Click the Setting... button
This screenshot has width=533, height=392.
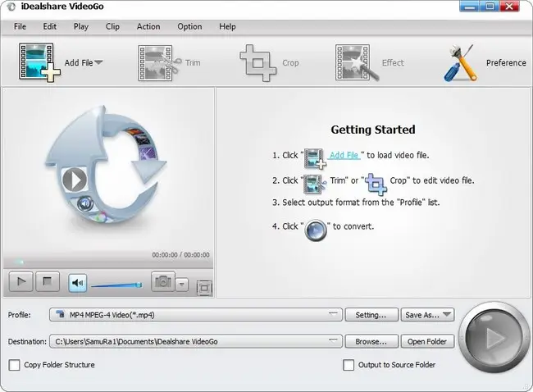pos(371,315)
